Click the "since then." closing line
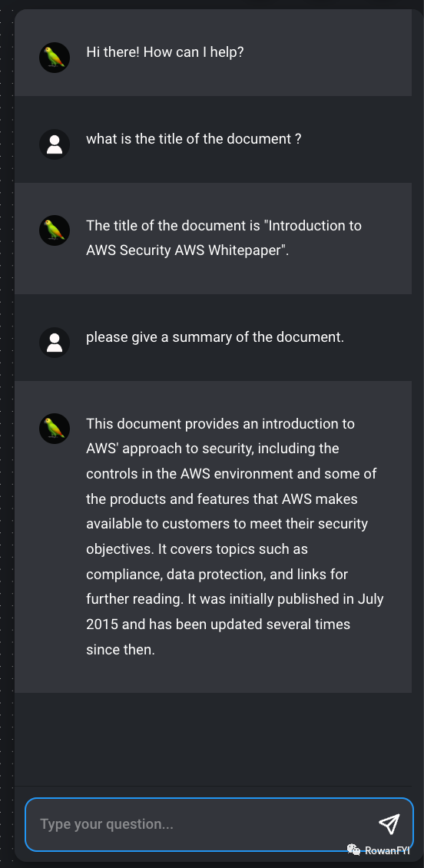This screenshot has width=424, height=868. click(x=120, y=649)
